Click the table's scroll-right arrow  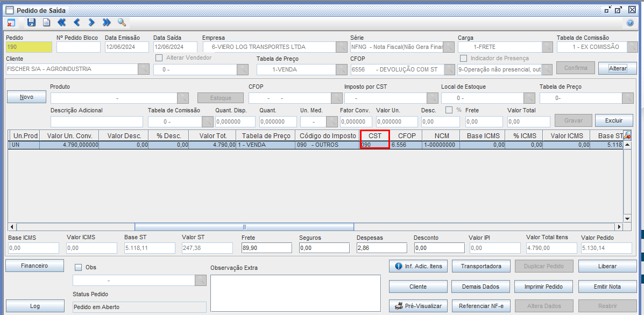coord(619,227)
